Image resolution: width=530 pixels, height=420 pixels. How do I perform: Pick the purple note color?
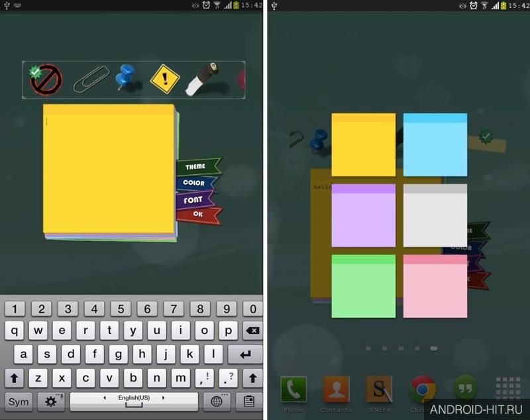point(363,215)
